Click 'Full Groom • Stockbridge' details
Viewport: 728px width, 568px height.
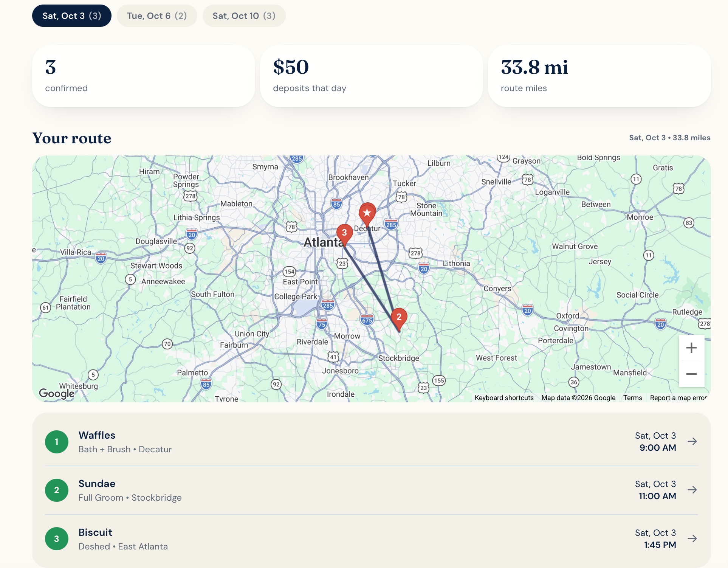coord(130,498)
